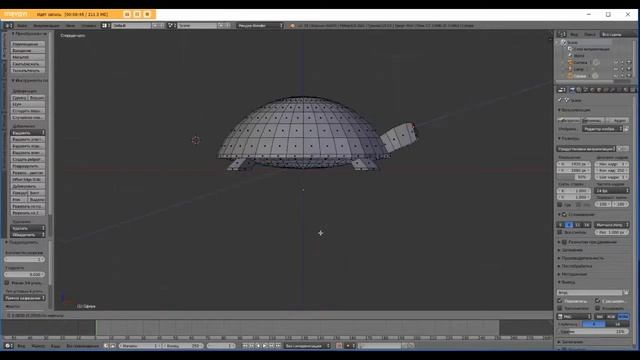The height and width of the screenshot is (360, 640).
Task: Click the timeline editor type icon
Action: [8, 346]
